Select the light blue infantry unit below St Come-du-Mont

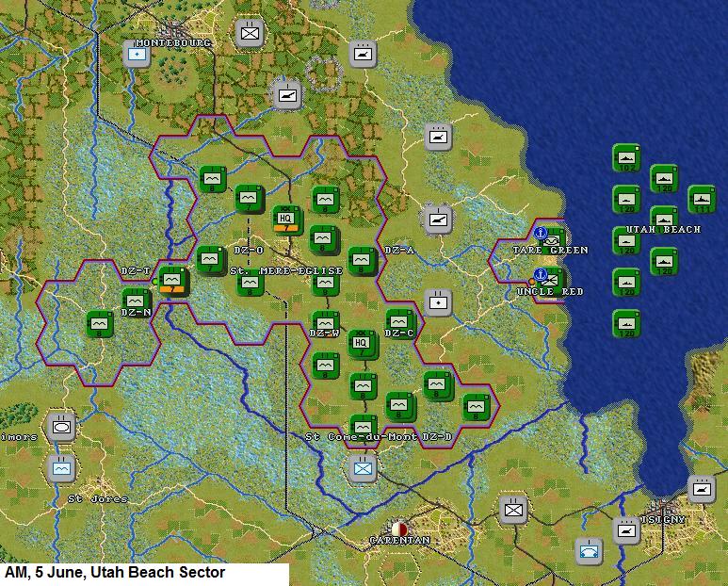tap(364, 468)
